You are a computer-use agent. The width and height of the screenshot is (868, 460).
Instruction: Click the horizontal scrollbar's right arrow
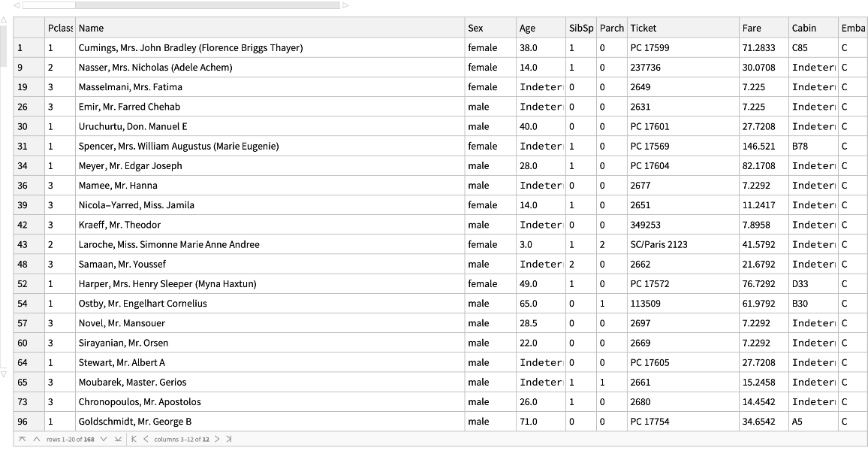coord(345,5)
